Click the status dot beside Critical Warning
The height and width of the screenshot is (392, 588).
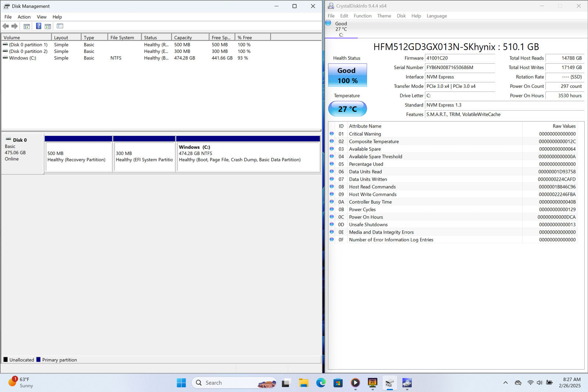pyautogui.click(x=331, y=134)
